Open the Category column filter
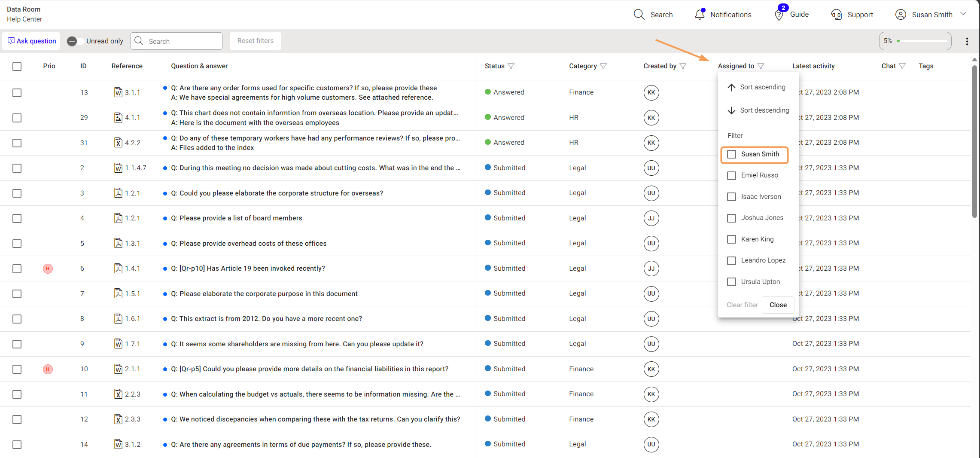The width and height of the screenshot is (980, 458). 603,66
